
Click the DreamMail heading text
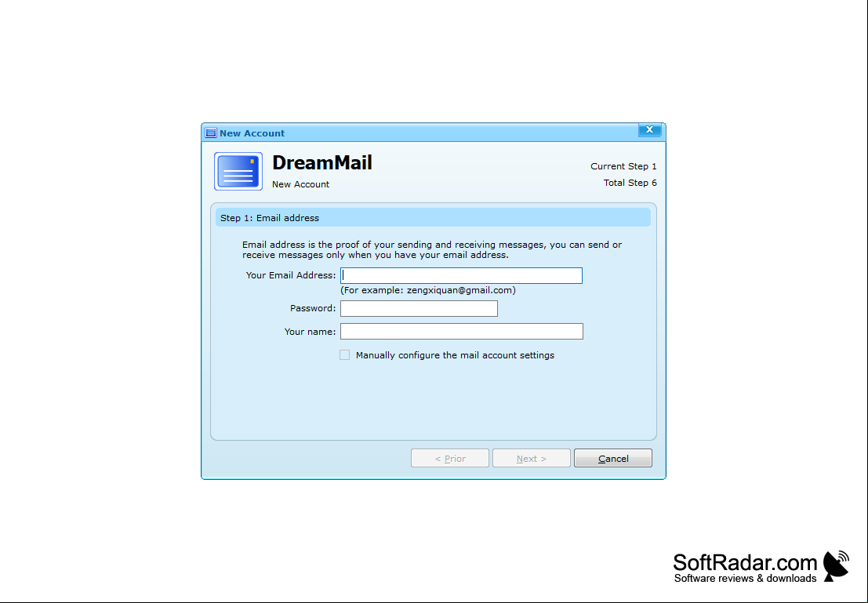322,162
